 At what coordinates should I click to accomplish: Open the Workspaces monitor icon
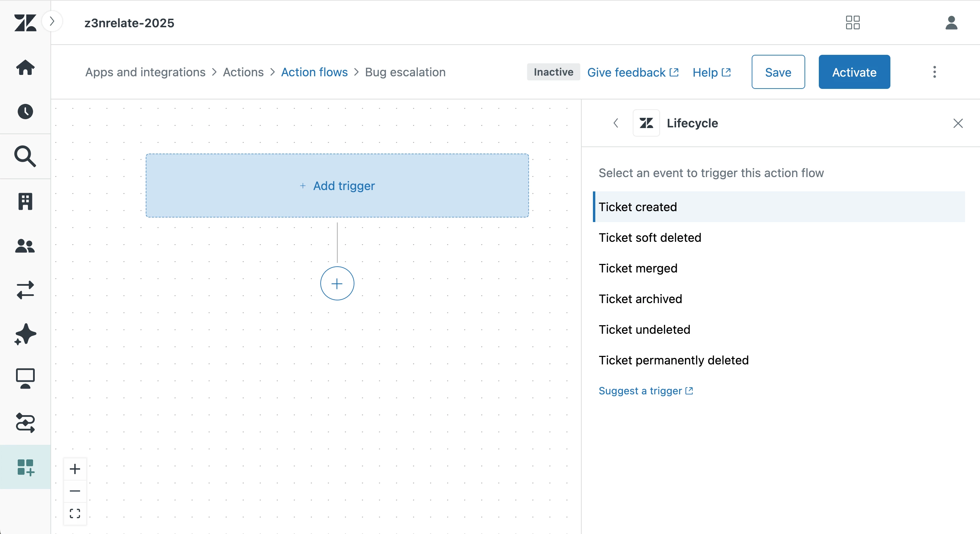pos(25,378)
